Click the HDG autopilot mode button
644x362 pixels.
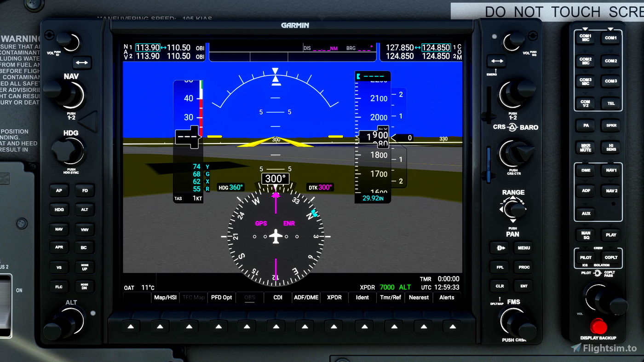tap(59, 210)
